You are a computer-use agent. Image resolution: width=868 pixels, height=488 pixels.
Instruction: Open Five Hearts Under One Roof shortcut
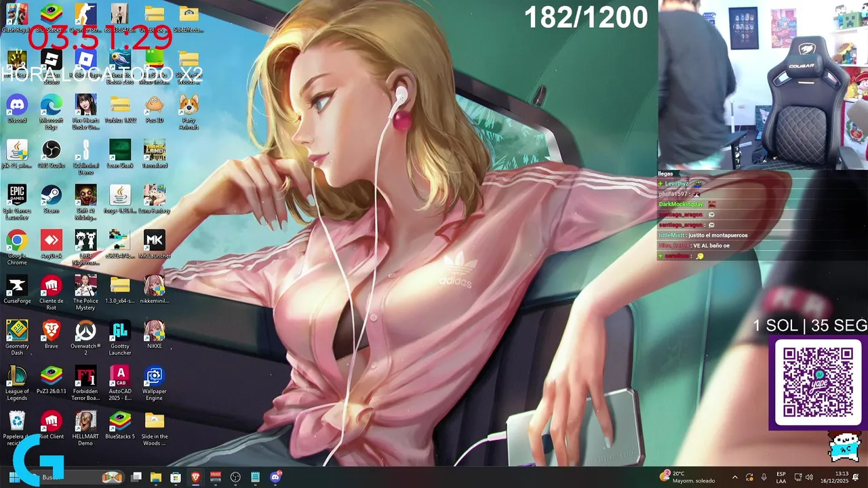click(85, 112)
